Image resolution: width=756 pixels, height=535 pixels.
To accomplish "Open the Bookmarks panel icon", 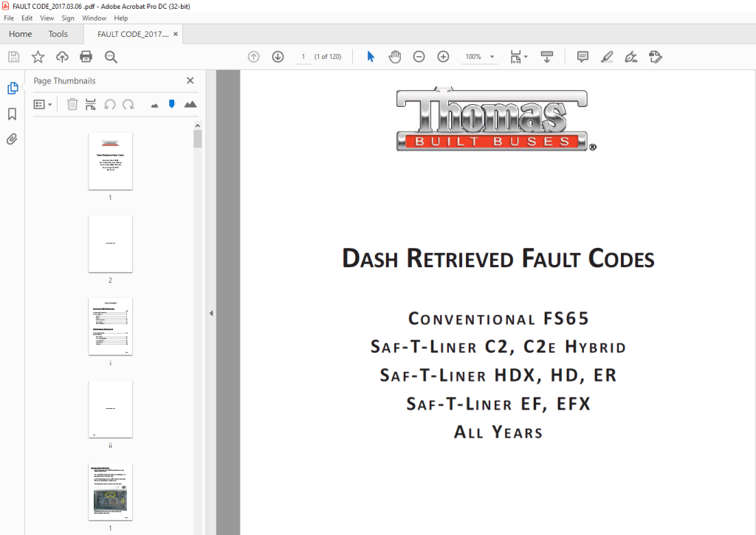I will coord(12,114).
